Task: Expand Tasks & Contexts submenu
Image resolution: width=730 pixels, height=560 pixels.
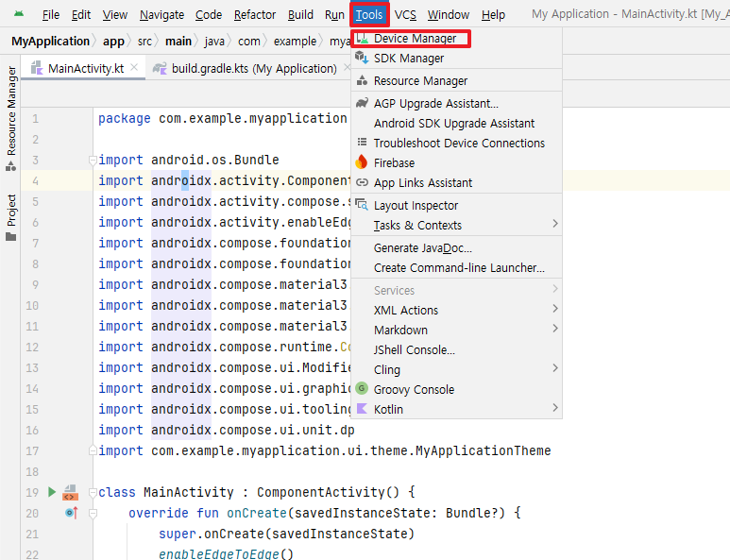Action: tap(457, 226)
